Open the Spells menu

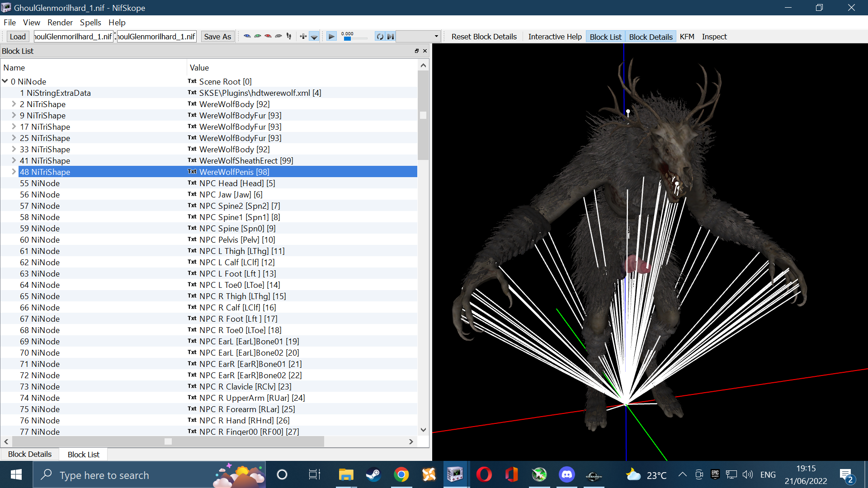coord(90,22)
